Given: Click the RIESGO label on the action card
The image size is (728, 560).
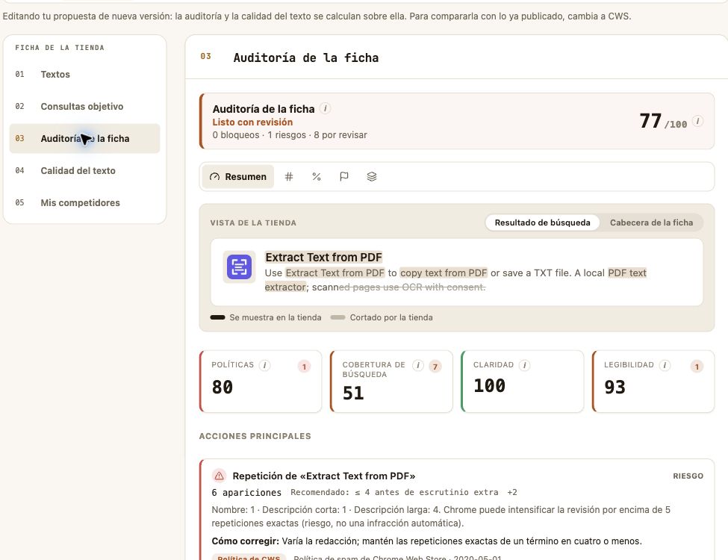Looking at the screenshot, I should 688,476.
